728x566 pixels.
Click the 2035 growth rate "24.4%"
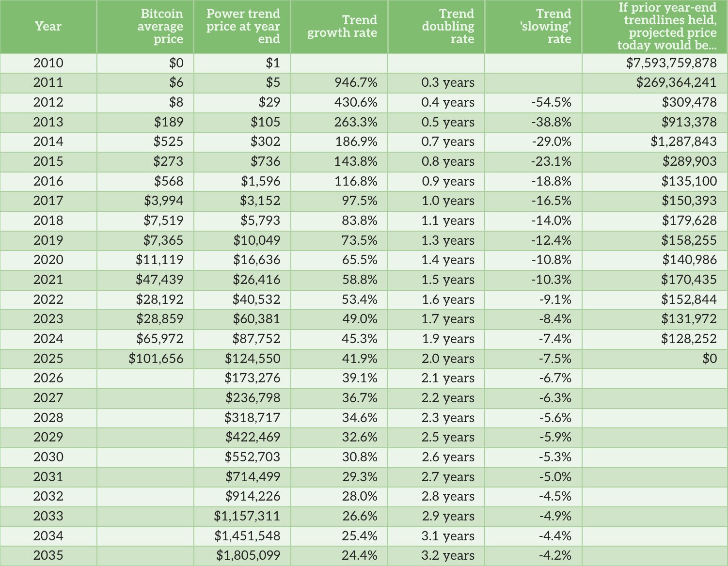360,555
